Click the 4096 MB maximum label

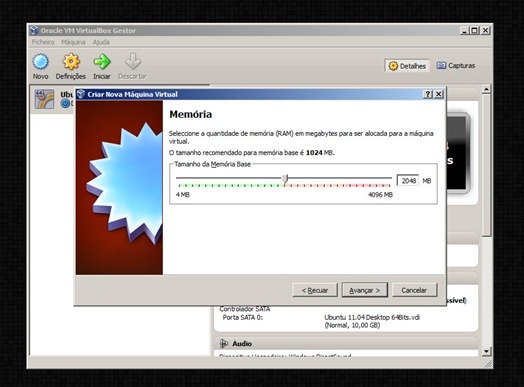[x=380, y=195]
